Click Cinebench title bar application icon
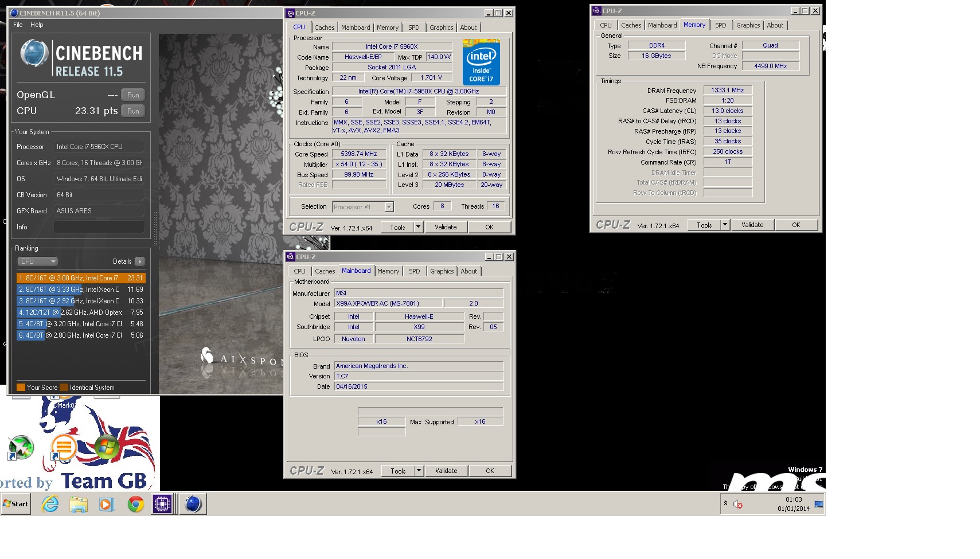980x559 pixels. [x=14, y=13]
